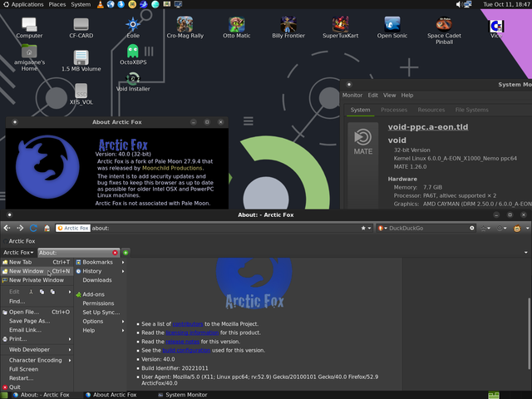This screenshot has width=532, height=399.
Task: Open the Greasemonkey monkey toolbar icon
Action: click(517, 229)
